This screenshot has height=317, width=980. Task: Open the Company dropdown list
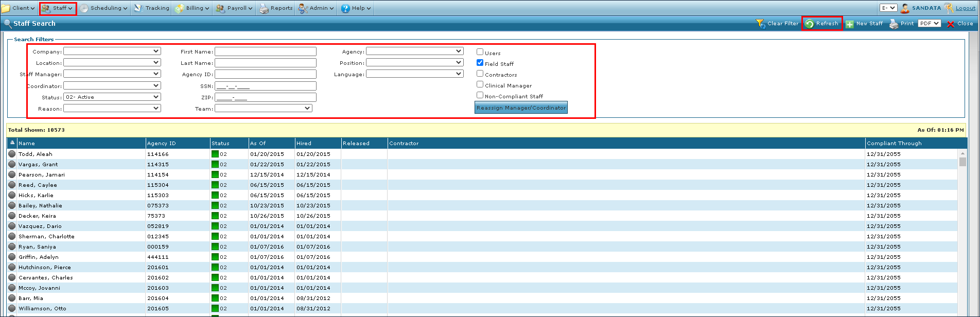point(112,51)
